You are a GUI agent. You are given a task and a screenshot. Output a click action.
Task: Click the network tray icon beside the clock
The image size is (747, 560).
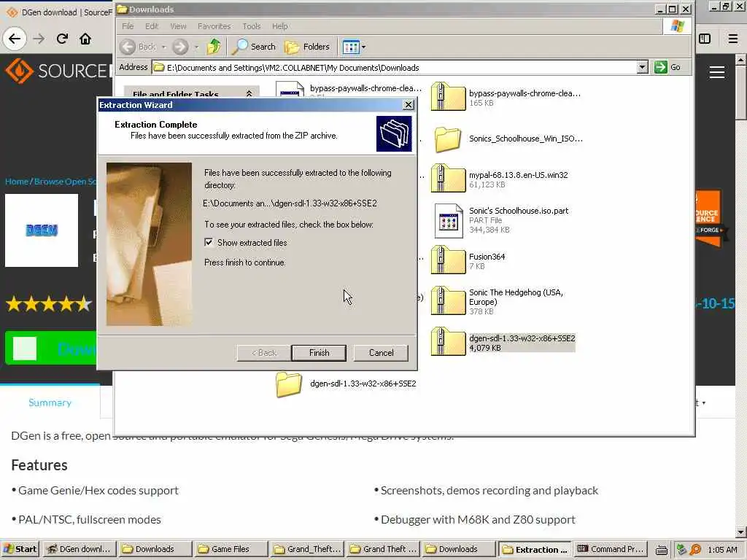682,549
